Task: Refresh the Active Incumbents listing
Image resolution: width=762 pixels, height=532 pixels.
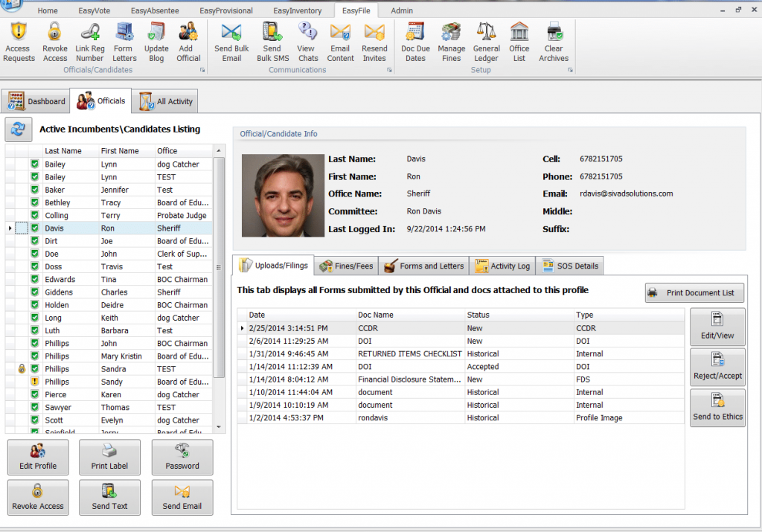Action: [x=18, y=129]
